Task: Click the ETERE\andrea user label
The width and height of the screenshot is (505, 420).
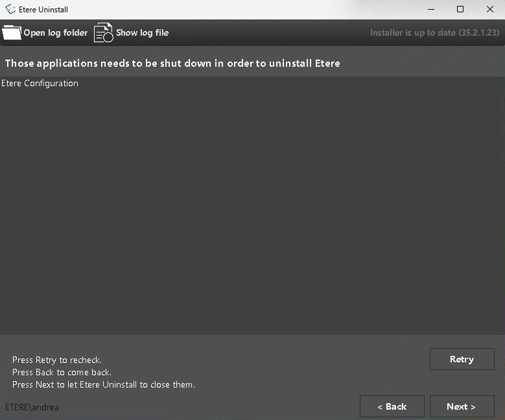Action: [x=32, y=407]
